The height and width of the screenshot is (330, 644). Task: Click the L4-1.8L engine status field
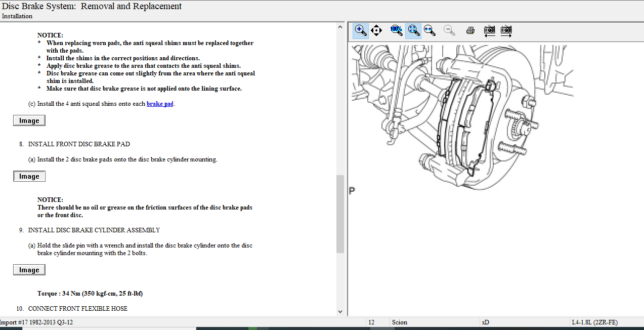tap(594, 322)
